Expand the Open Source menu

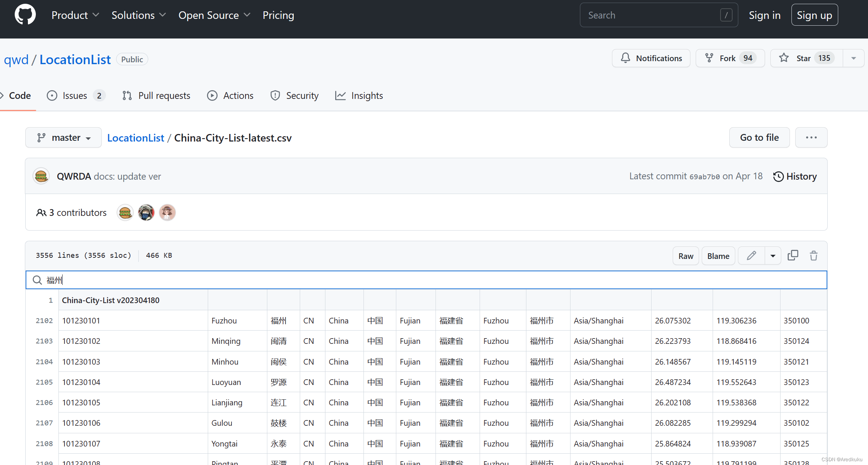pyautogui.click(x=215, y=15)
